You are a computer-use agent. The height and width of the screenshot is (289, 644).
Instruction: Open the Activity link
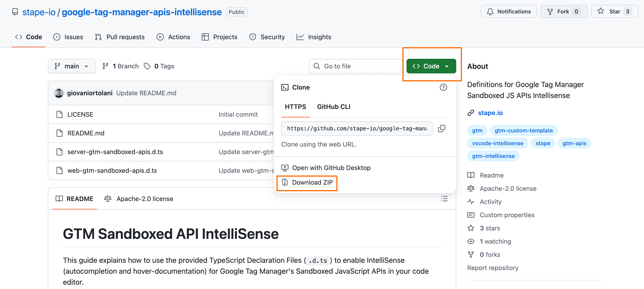(490, 202)
